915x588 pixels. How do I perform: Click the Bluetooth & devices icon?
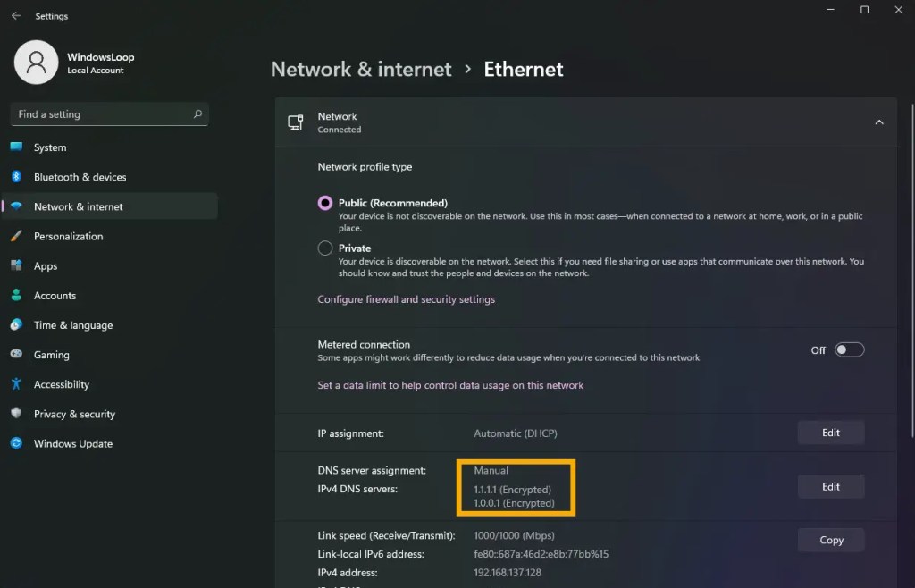16,177
